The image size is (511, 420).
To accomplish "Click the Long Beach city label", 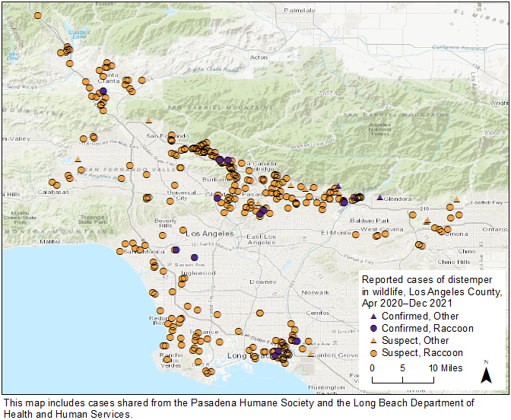I will tap(248, 355).
